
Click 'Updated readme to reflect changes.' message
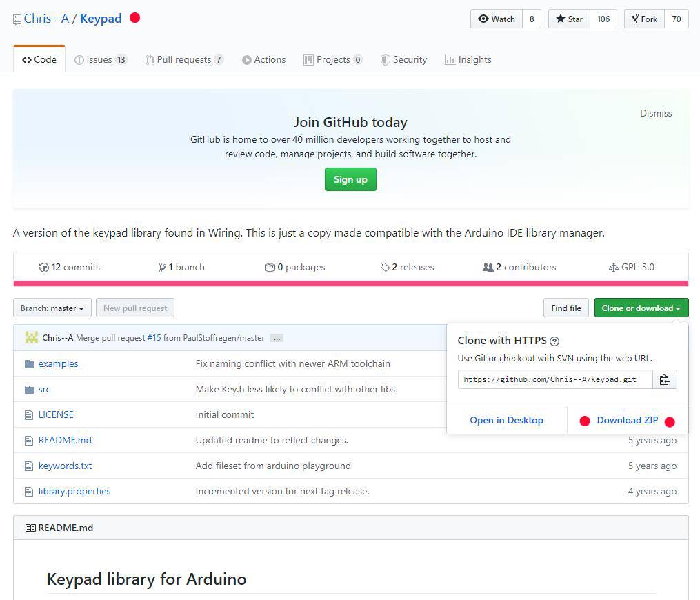pyautogui.click(x=272, y=441)
